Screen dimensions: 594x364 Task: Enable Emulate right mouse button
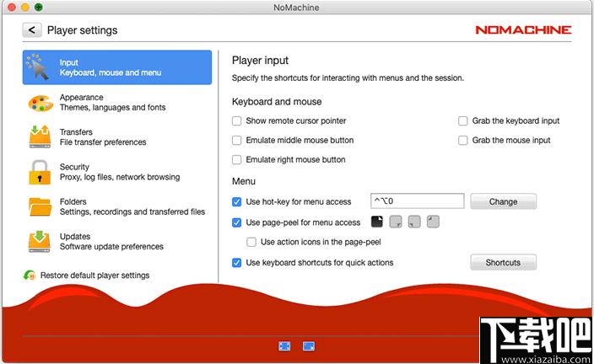pyautogui.click(x=237, y=160)
